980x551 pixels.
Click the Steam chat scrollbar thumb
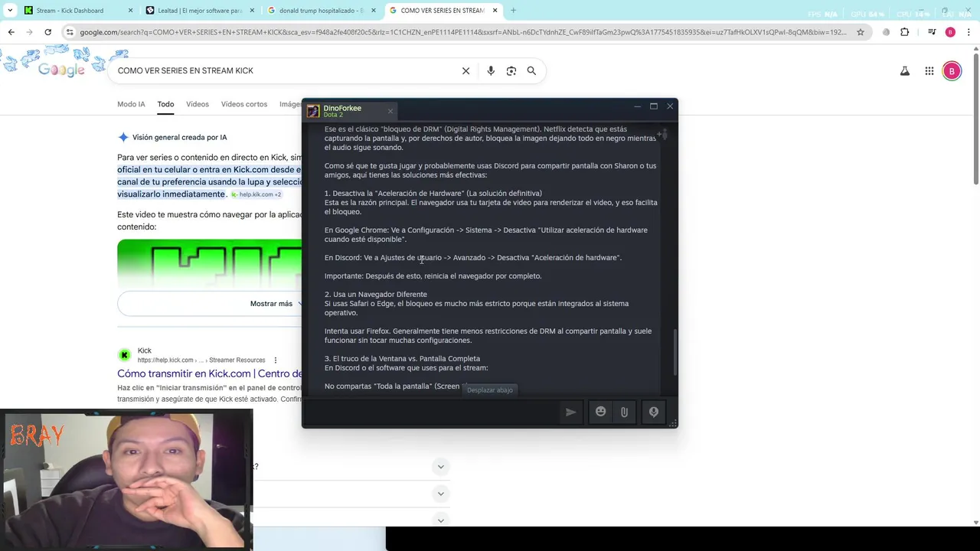click(675, 352)
